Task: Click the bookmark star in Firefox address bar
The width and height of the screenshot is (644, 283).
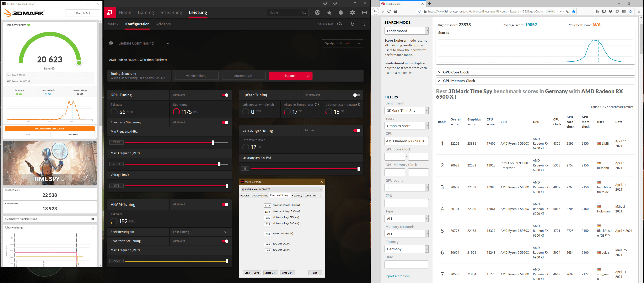Action: pyautogui.click(x=574, y=11)
